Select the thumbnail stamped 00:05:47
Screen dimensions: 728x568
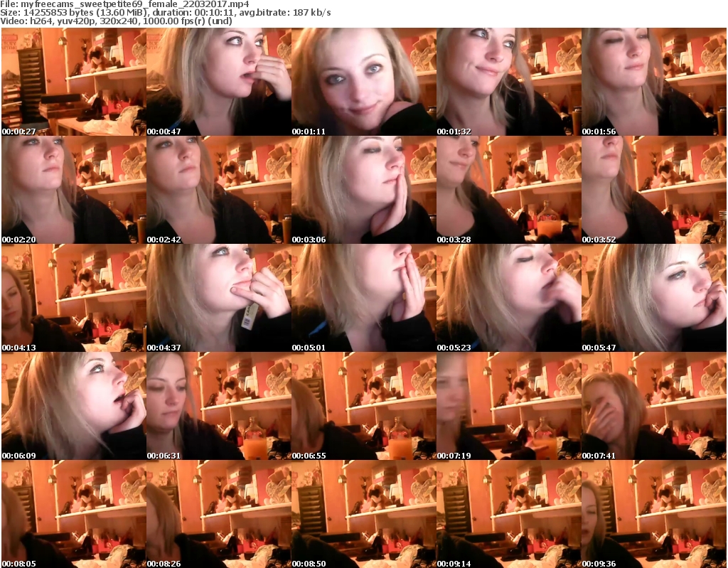654,298
